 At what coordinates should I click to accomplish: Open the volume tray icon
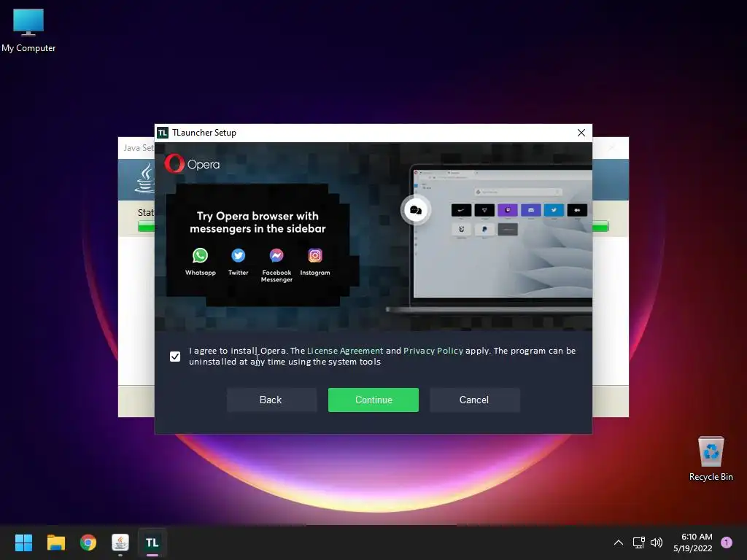pyautogui.click(x=657, y=542)
